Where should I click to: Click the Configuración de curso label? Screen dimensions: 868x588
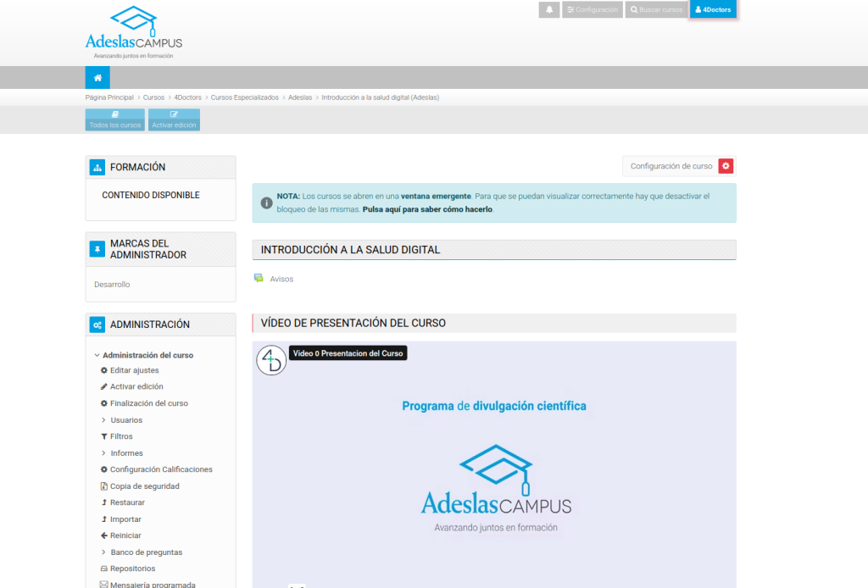671,166
